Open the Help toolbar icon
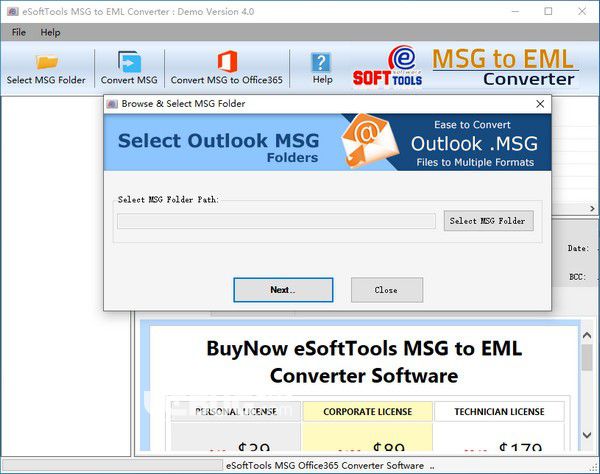Viewport: 600px width, 474px height. coord(321,62)
